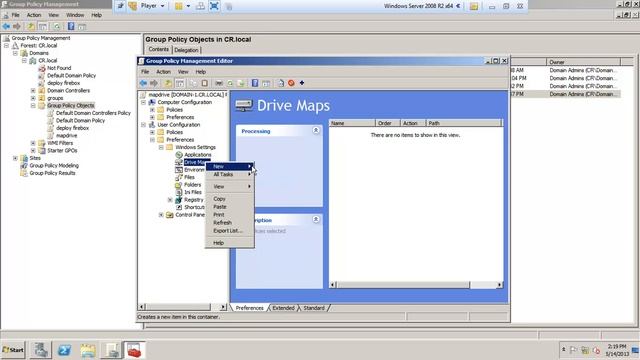Switch to the Extended tab
Image resolution: width=640 pixels, height=360 pixels.
pos(283,308)
